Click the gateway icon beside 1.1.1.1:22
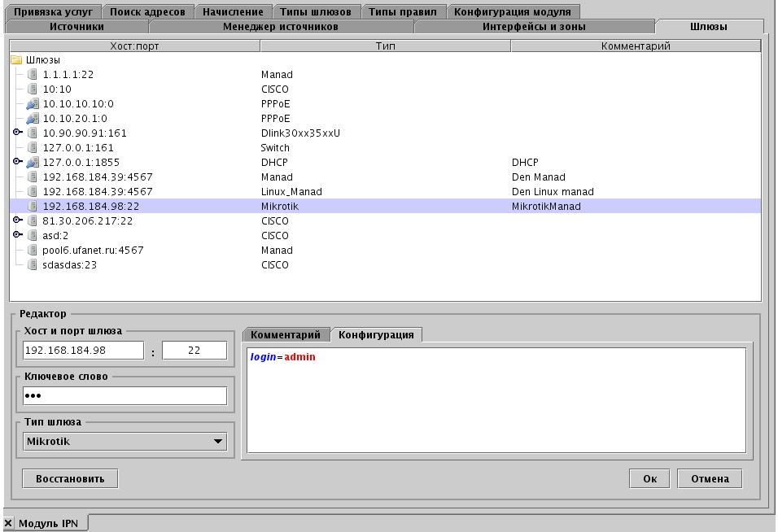The image size is (778, 532). pos(31,74)
